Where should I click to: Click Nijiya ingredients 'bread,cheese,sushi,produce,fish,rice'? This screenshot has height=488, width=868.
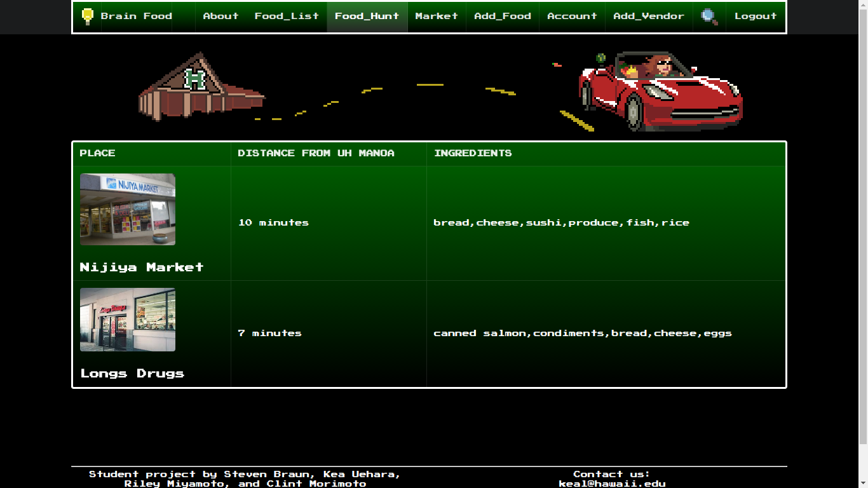click(561, 223)
